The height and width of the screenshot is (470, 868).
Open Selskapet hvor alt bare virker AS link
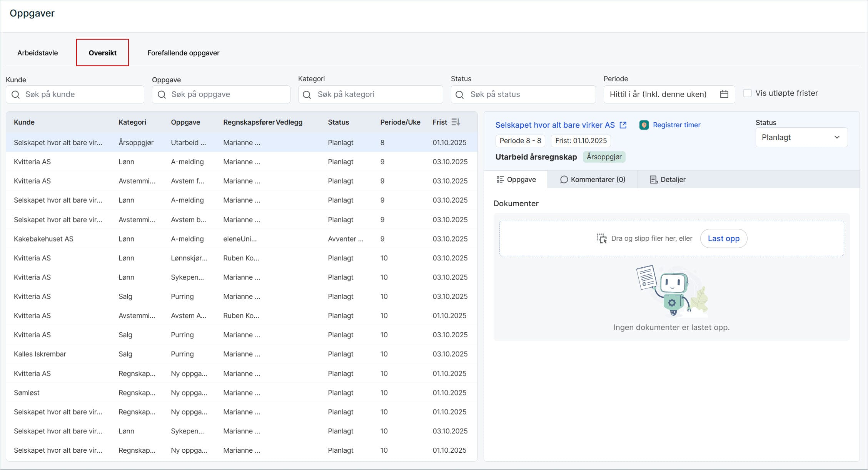[x=555, y=125]
